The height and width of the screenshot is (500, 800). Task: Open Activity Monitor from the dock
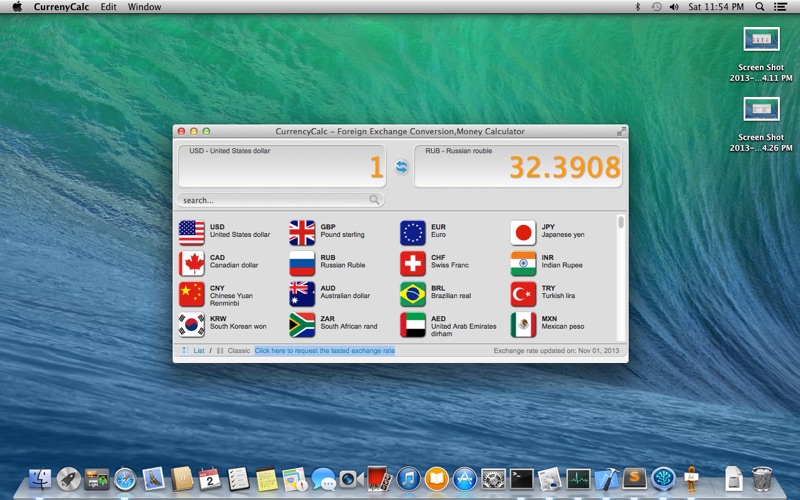[x=578, y=479]
